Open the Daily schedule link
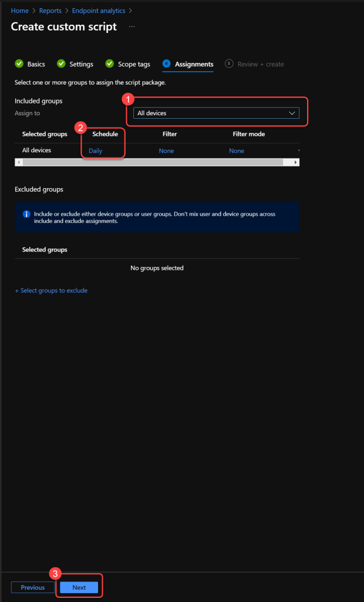The image size is (364, 602). click(x=95, y=151)
